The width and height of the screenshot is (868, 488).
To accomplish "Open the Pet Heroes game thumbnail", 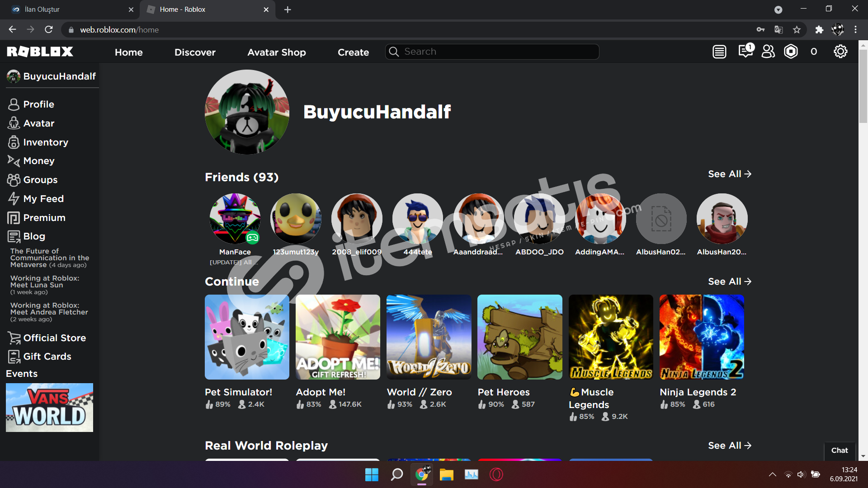I will [520, 337].
